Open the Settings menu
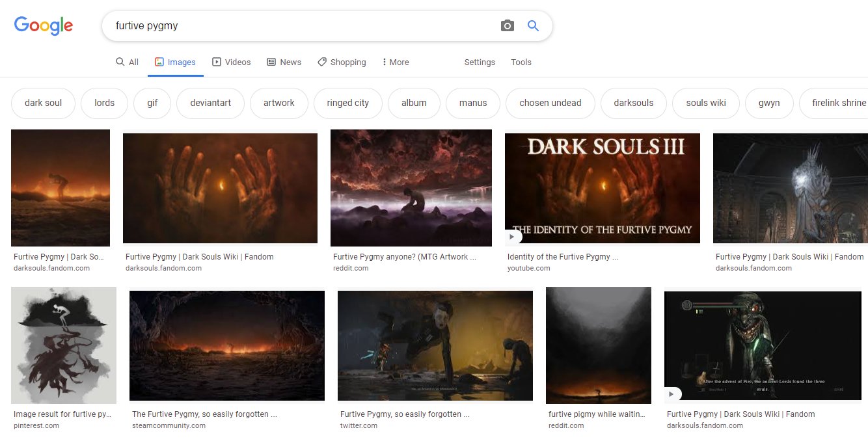The height and width of the screenshot is (441, 868). [480, 62]
